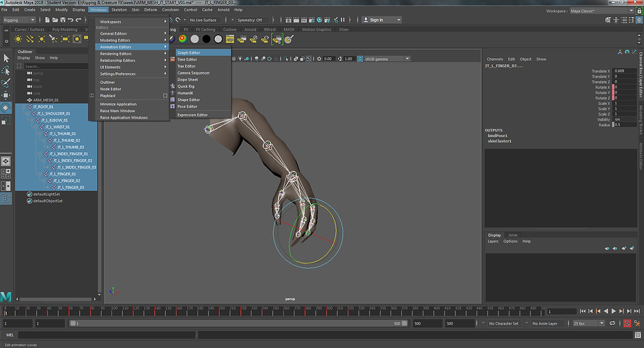Open the Playblast options box
Viewport: 644px width, 348px height.
point(165,96)
